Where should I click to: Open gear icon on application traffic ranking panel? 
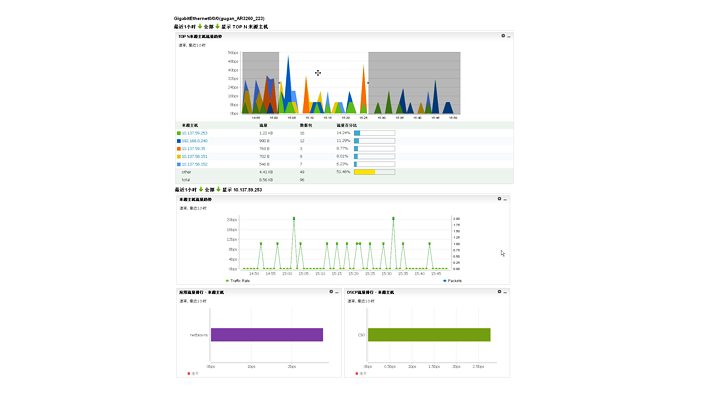click(x=331, y=292)
